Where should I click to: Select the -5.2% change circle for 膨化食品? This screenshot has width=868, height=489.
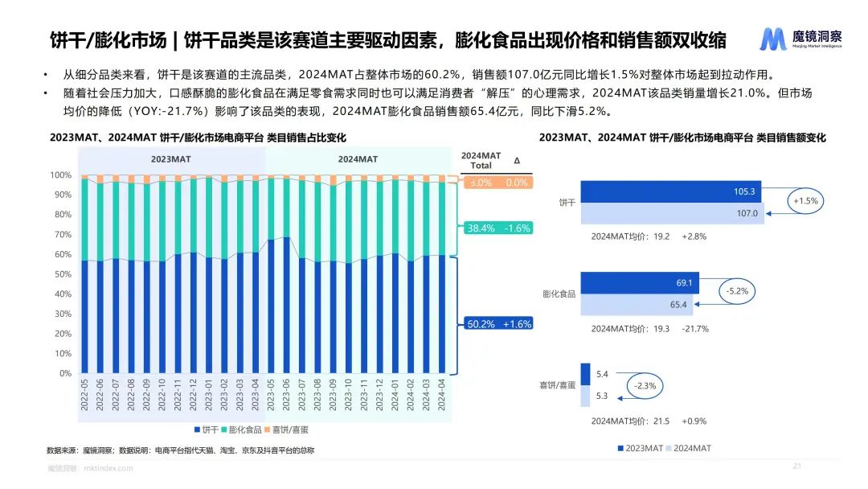click(x=736, y=291)
